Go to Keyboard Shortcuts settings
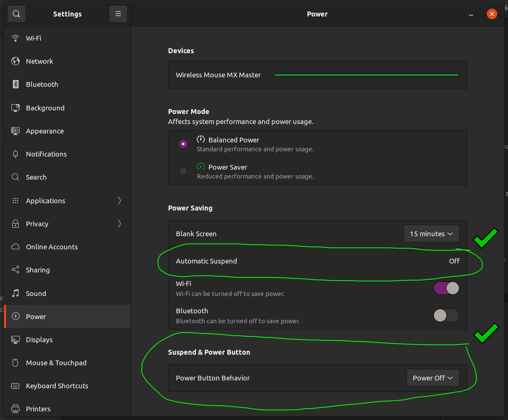 tap(57, 386)
